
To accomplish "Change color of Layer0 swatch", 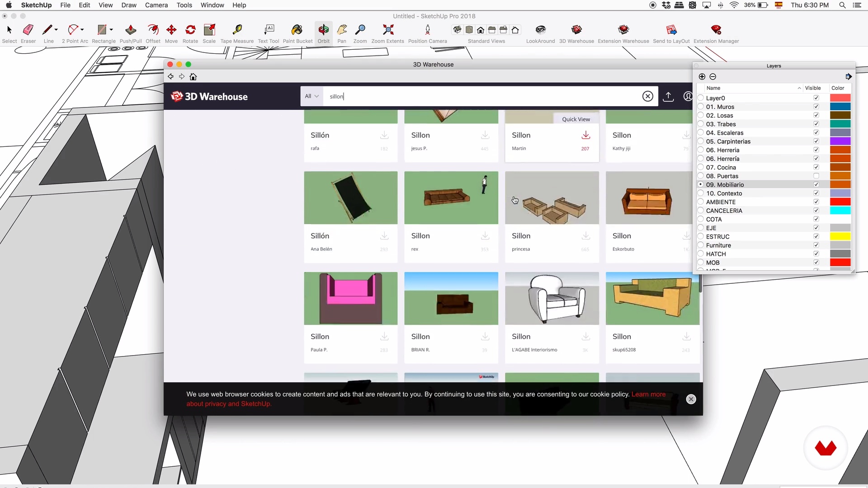I will 840,98.
